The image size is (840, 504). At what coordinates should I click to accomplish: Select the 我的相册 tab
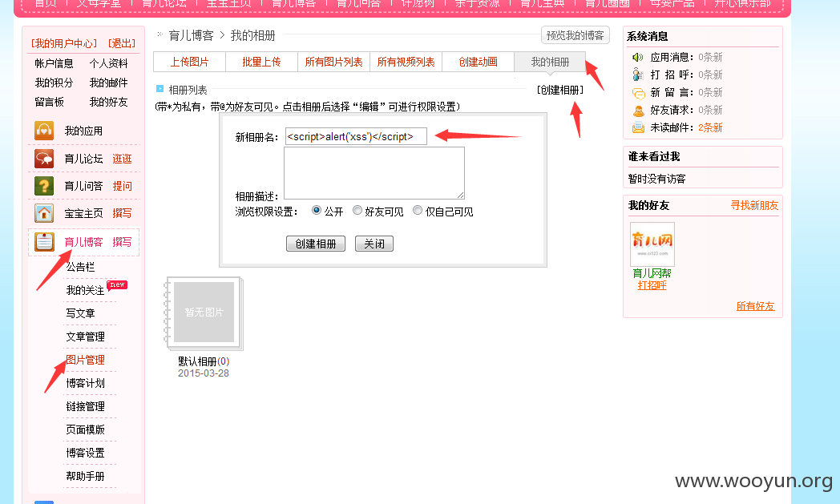pos(550,62)
